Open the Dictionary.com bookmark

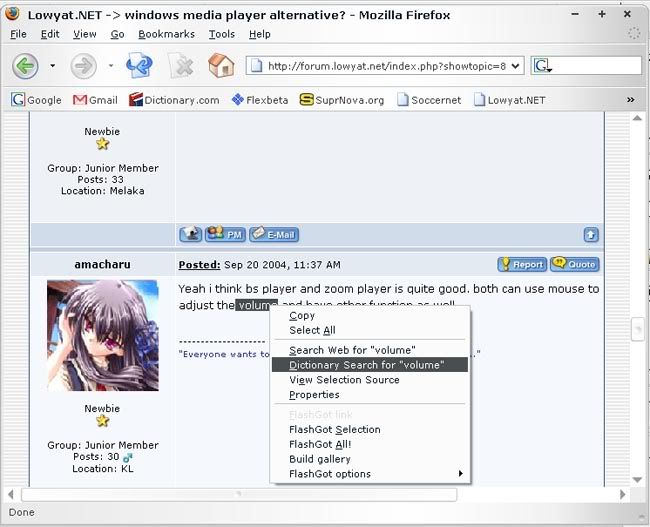[174, 100]
